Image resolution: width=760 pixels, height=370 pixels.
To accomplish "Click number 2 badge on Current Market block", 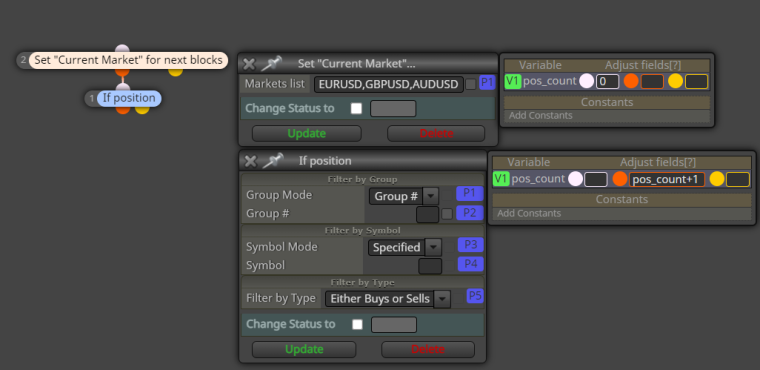I will pyautogui.click(x=23, y=61).
